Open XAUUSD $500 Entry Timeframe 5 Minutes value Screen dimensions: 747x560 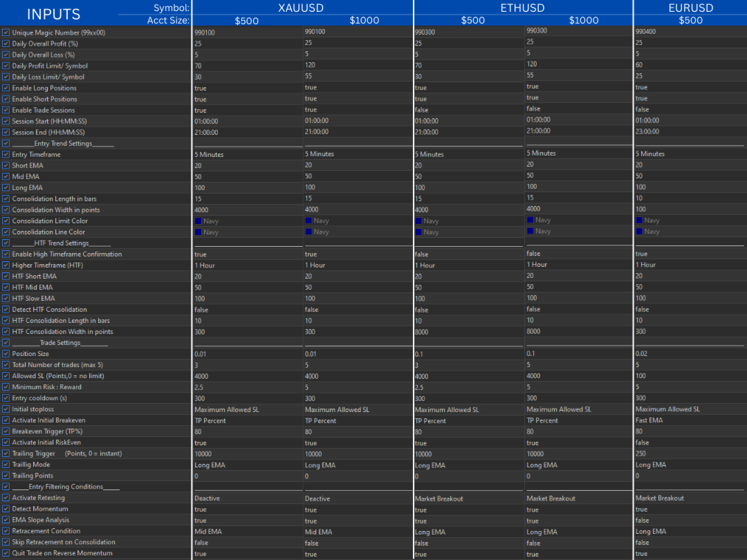(209, 154)
